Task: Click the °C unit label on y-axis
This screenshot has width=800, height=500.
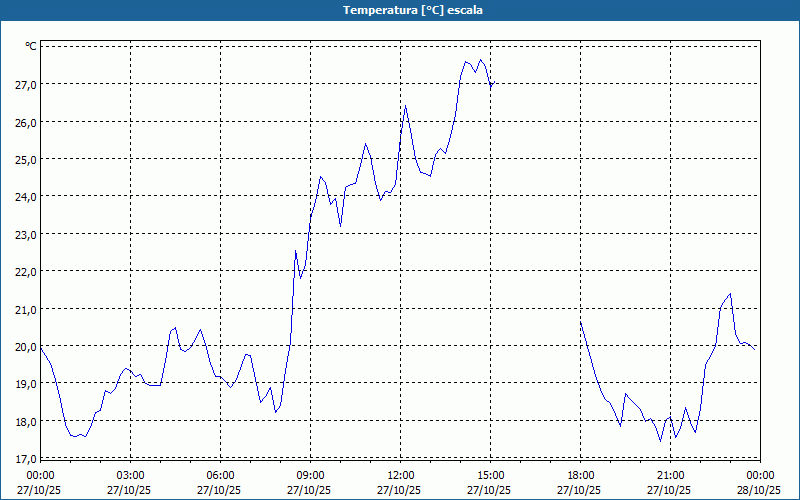Action: coord(31,46)
